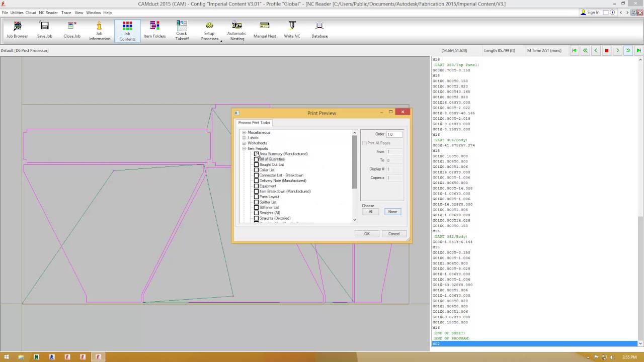The image size is (644, 362).
Task: Check Bill of Quantities report
Action: pos(256,159)
